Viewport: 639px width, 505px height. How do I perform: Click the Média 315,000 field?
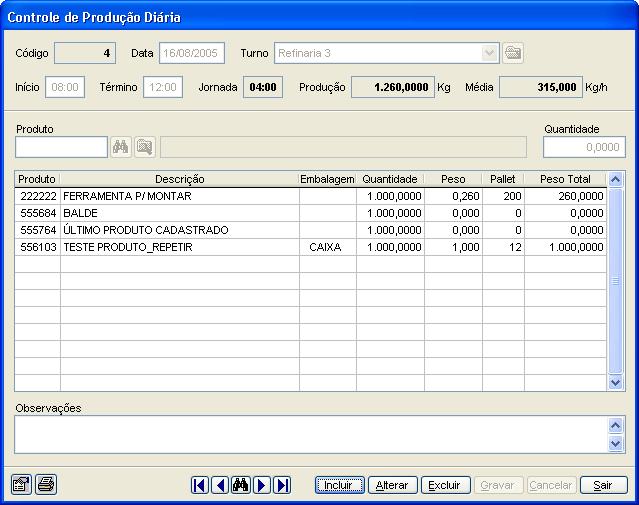541,87
